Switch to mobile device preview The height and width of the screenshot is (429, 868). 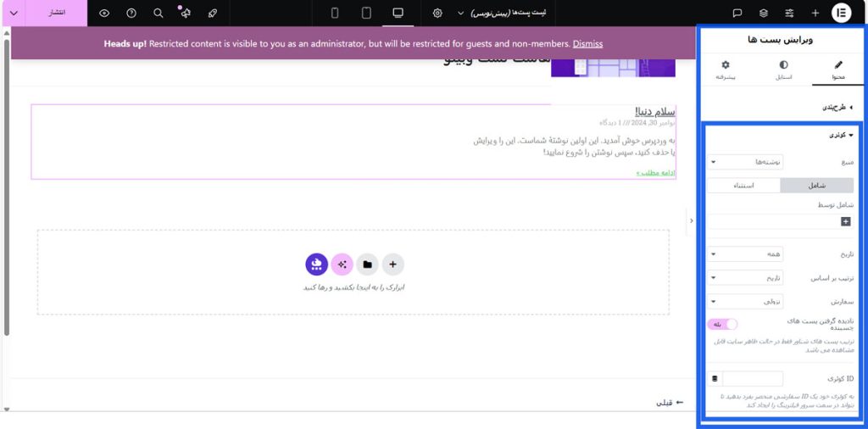(x=335, y=13)
